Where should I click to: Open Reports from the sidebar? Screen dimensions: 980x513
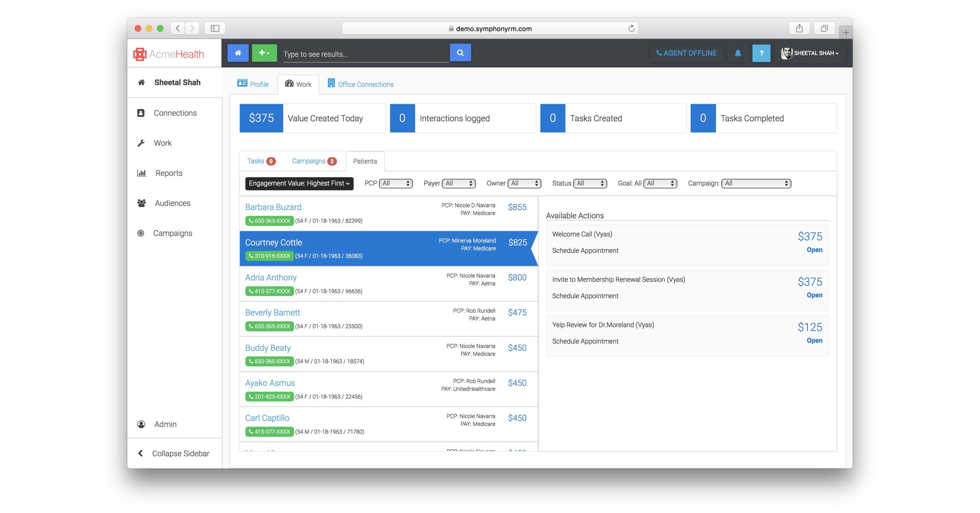pos(168,173)
